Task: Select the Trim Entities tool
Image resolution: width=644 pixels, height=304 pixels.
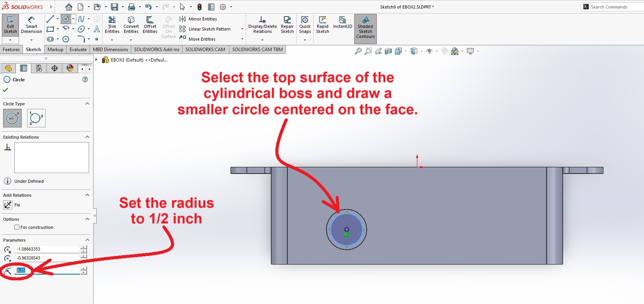Action: click(x=112, y=25)
